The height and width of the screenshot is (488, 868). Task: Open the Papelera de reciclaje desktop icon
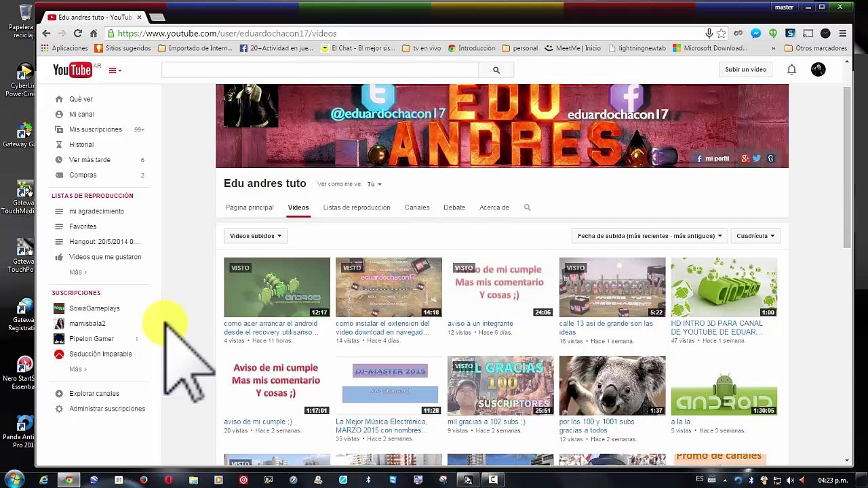[24, 21]
